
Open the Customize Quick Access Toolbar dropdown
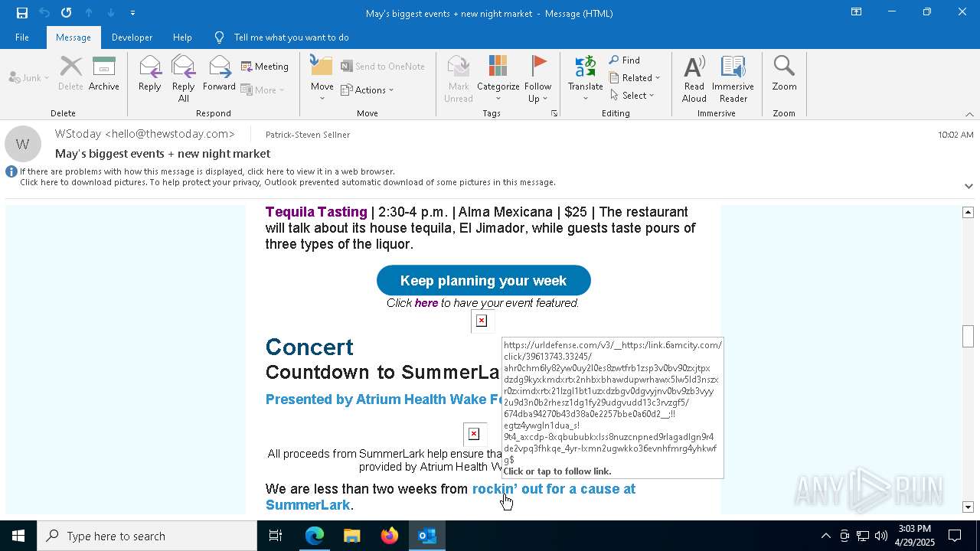[132, 13]
